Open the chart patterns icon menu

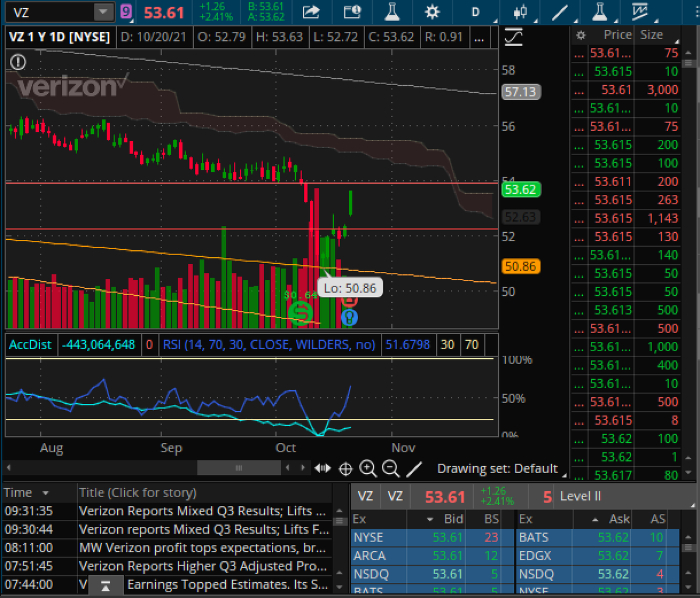pyautogui.click(x=640, y=12)
